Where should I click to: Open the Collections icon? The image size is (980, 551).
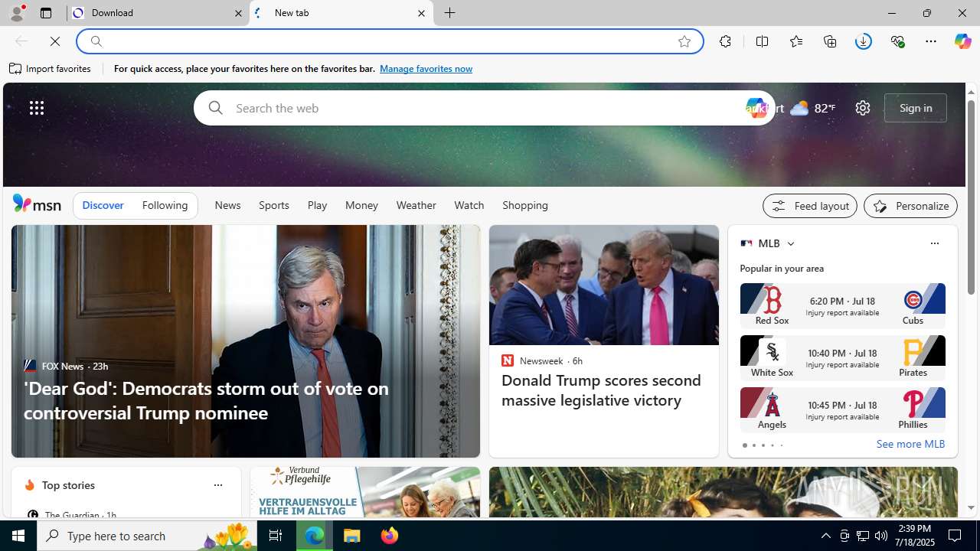click(x=830, y=41)
